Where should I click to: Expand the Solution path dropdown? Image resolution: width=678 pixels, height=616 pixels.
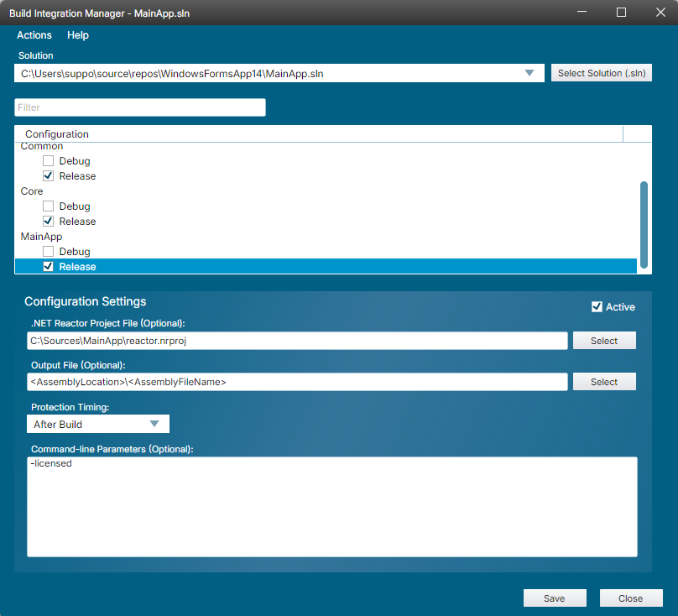click(529, 73)
